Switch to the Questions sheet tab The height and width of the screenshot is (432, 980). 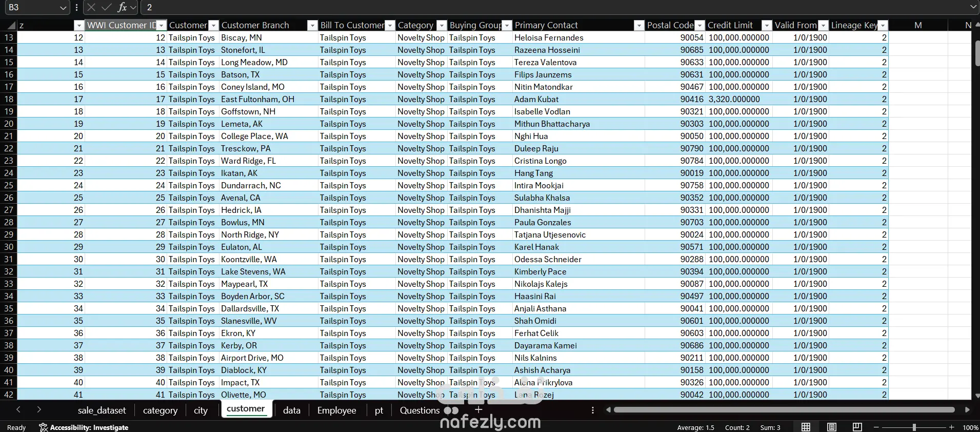419,410
